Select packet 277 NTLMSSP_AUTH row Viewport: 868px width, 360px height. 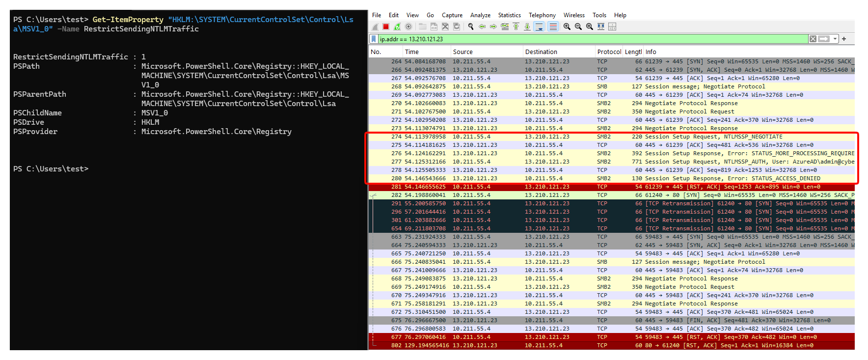coord(612,162)
